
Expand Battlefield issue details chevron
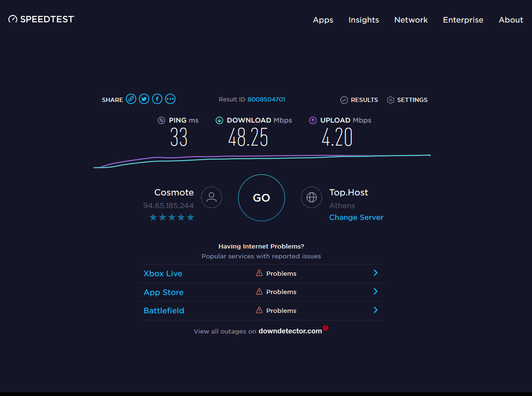click(x=376, y=310)
